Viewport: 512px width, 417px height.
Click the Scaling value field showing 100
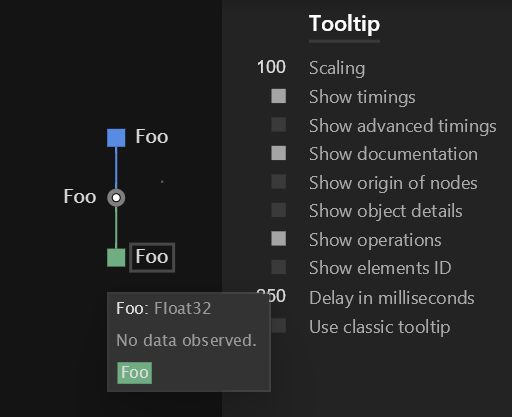click(x=271, y=67)
